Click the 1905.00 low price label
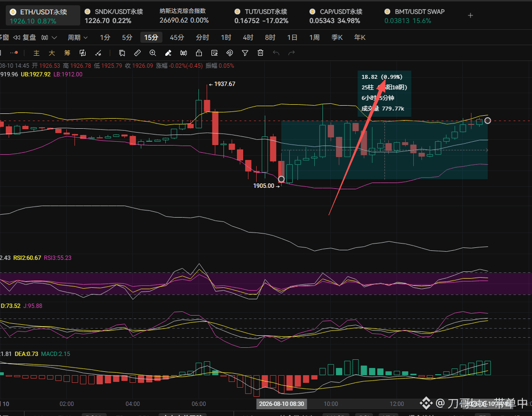532x416 pixels. 264,186
